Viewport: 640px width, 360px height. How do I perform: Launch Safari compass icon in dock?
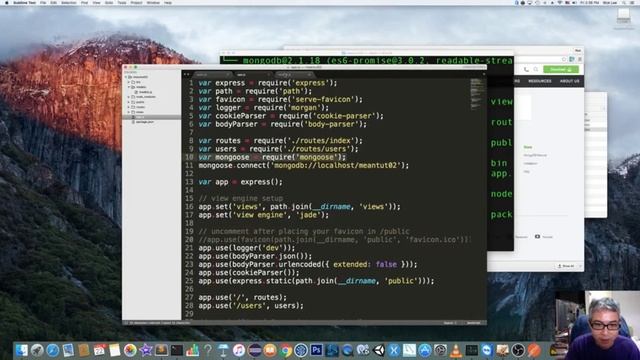coord(53,350)
